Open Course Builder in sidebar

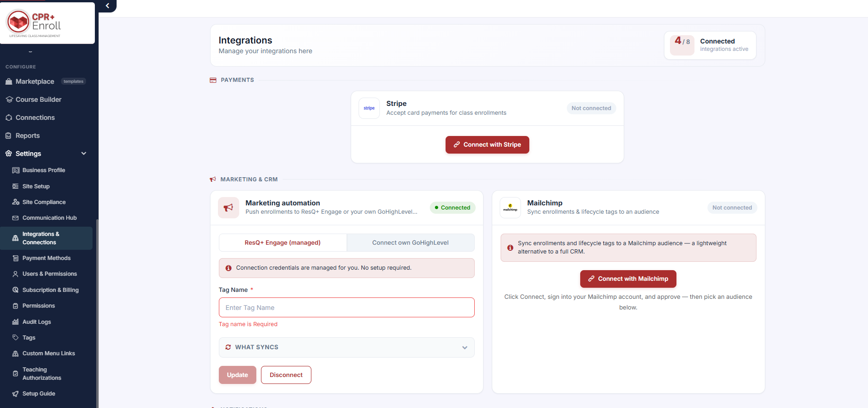pos(38,99)
